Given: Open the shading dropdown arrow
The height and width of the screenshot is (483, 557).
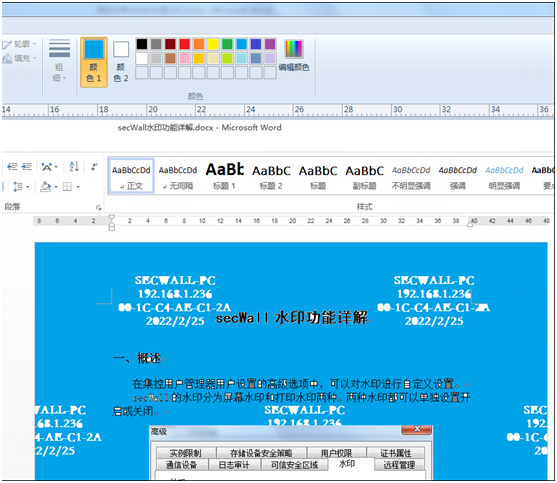Looking at the screenshot, I should coord(56,187).
